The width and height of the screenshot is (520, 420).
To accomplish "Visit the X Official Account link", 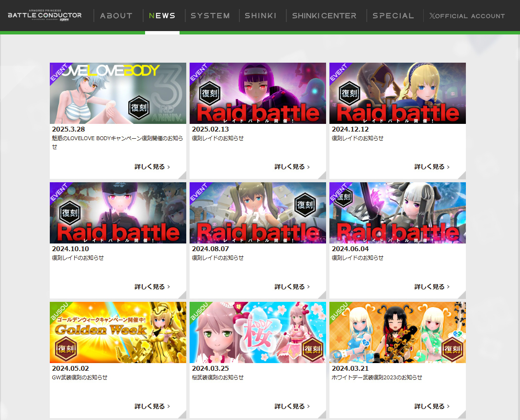I will pos(467,16).
